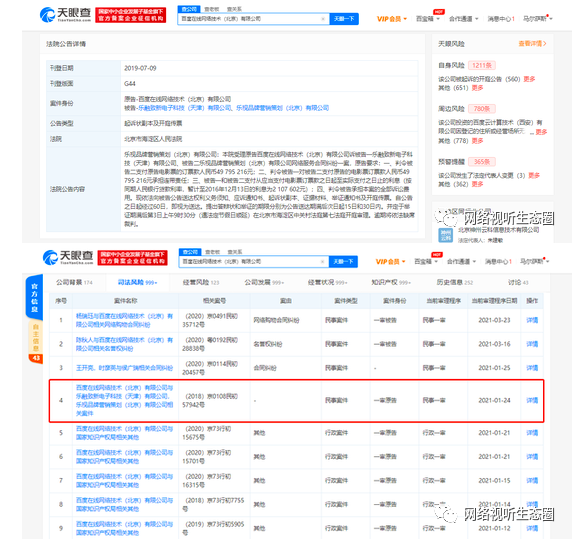The image size is (585, 550).
Task: Select 自主信息 43 side tab
Action: point(35,341)
